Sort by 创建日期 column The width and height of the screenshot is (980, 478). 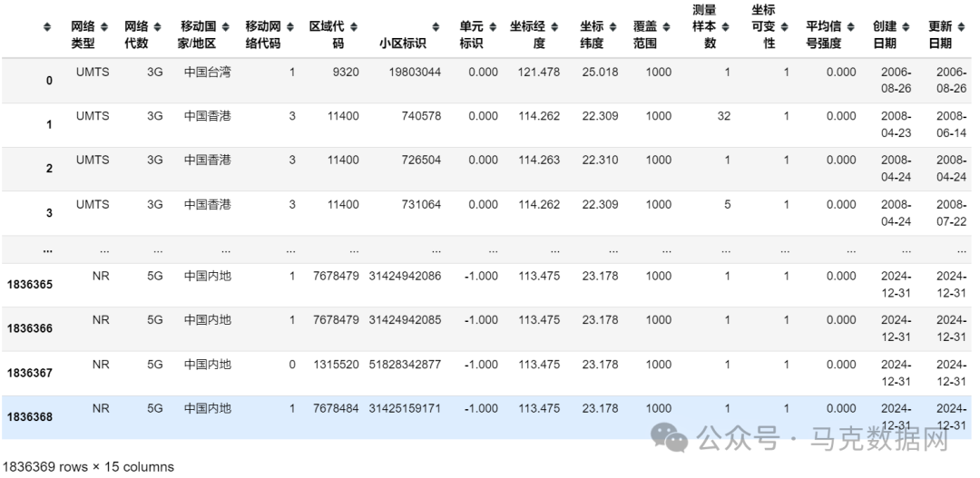906,27
